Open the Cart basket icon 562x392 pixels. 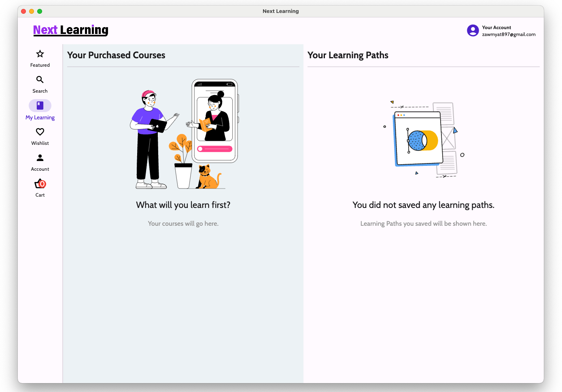pos(39,184)
